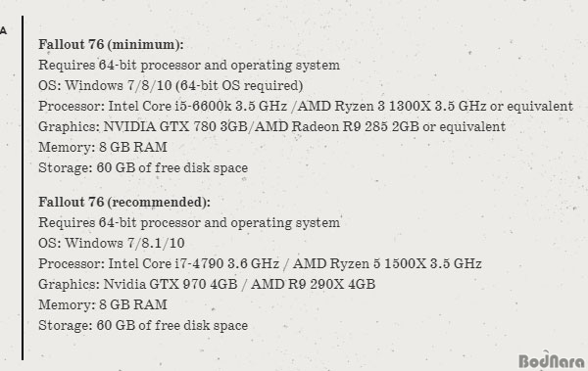Click the OS: Windows 7/8/10 (64-bit) line
The width and height of the screenshot is (588, 371).
coord(171,86)
